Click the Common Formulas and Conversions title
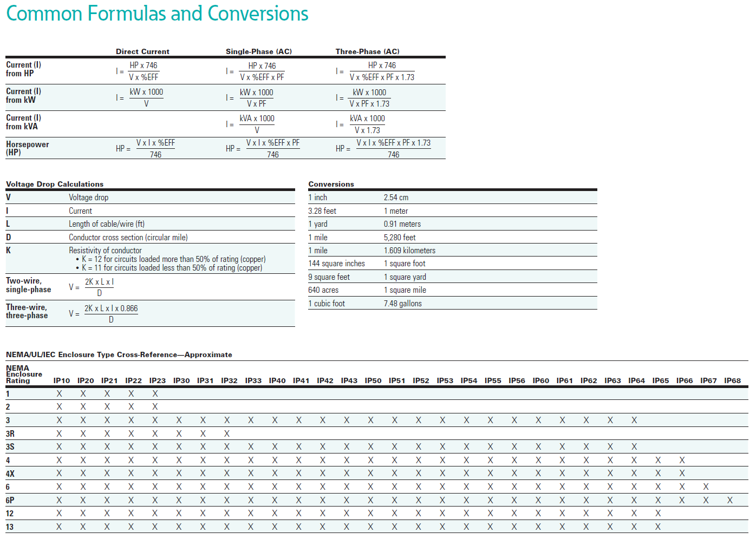Image resolution: width=756 pixels, height=539 pixels. click(x=157, y=14)
